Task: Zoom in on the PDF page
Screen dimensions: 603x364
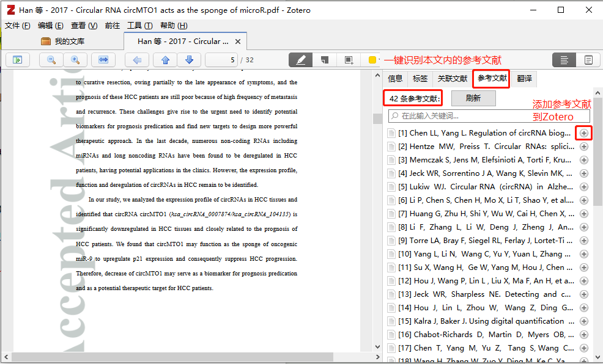Action: point(75,60)
